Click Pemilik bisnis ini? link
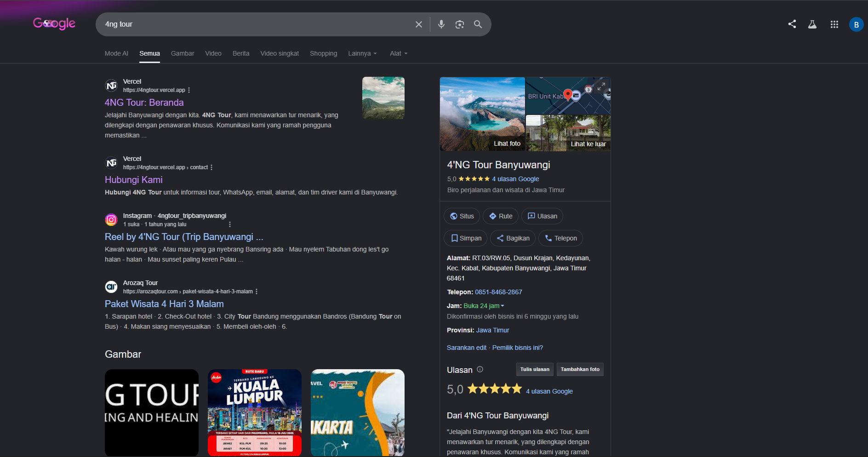Screen dimensions: 868x457 point(518,348)
